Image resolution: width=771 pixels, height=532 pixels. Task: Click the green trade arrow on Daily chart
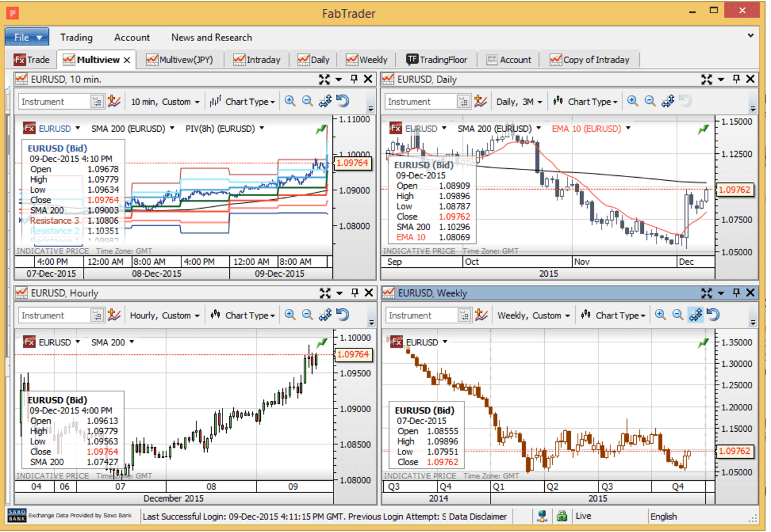[x=704, y=129]
